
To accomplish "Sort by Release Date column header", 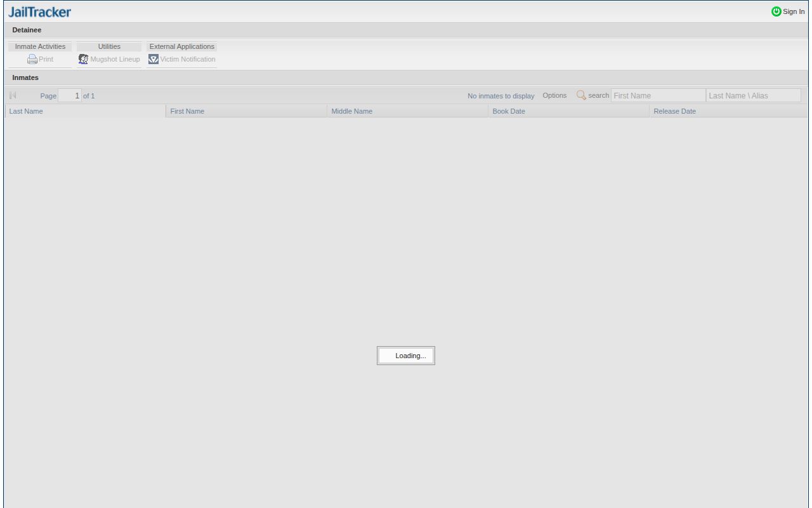I will (x=729, y=111).
